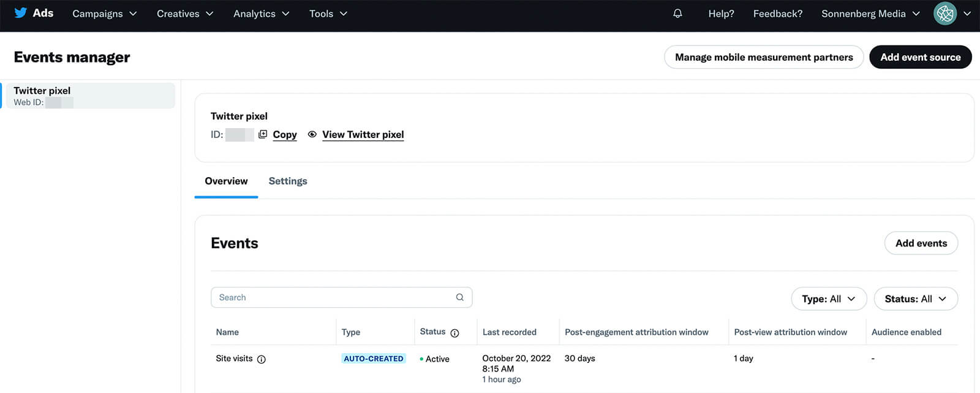This screenshot has height=393, width=980.
Task: Click the AUTO-CREATED type badge
Action: point(374,359)
